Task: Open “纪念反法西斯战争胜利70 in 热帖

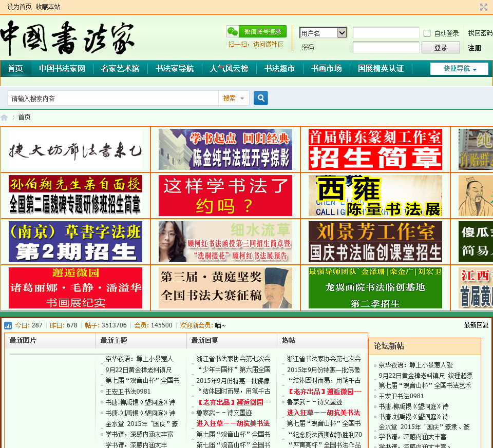Action: [x=324, y=435]
